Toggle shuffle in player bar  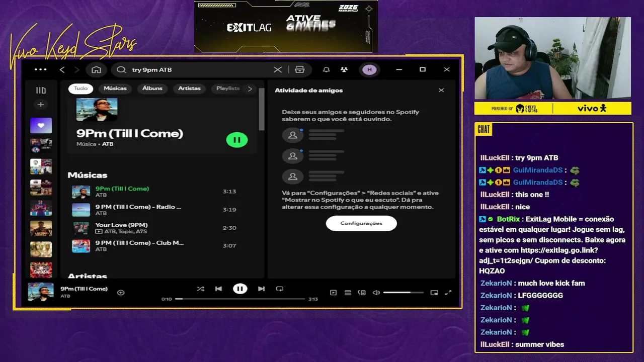coord(201,289)
